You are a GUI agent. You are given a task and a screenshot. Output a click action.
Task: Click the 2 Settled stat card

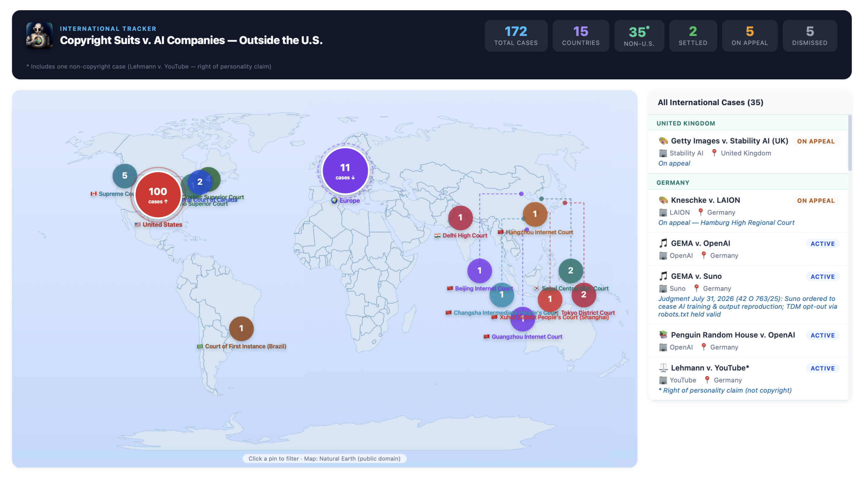point(693,36)
